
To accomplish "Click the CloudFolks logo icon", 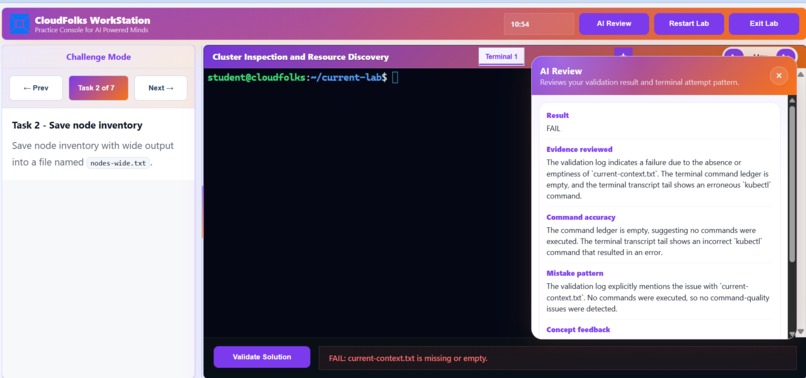I will [20, 24].
